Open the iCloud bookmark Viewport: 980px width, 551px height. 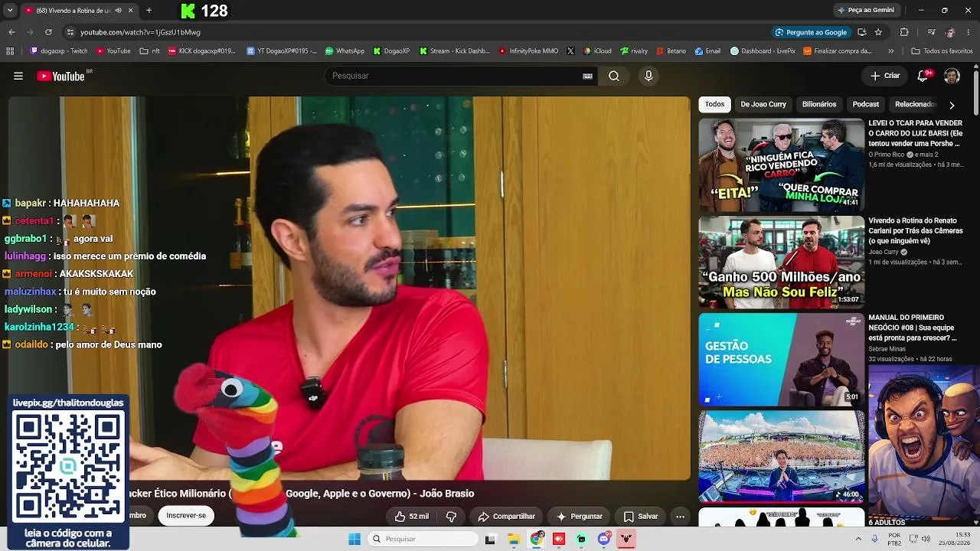597,51
